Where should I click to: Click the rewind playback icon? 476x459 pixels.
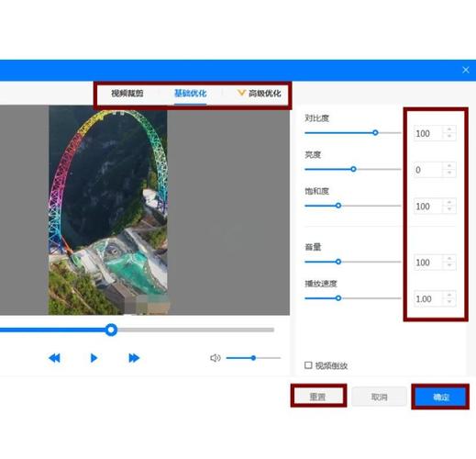click(54, 358)
